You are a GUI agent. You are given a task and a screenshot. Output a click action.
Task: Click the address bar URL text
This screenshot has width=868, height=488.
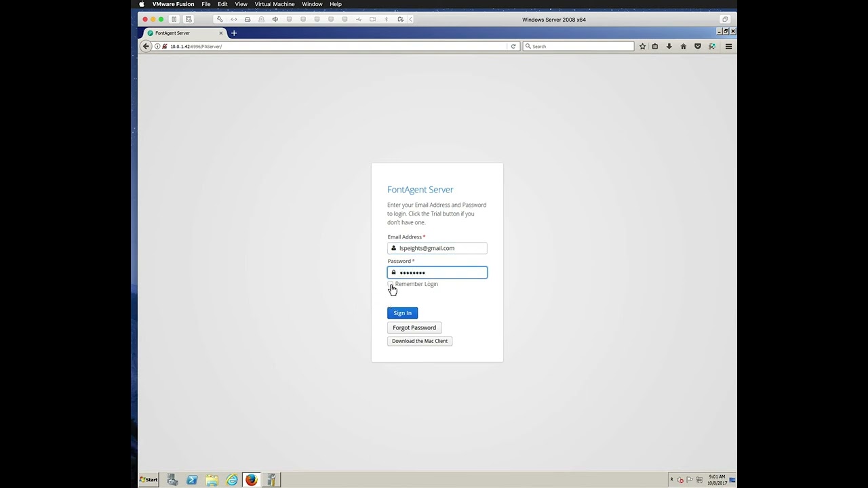[x=196, y=47]
